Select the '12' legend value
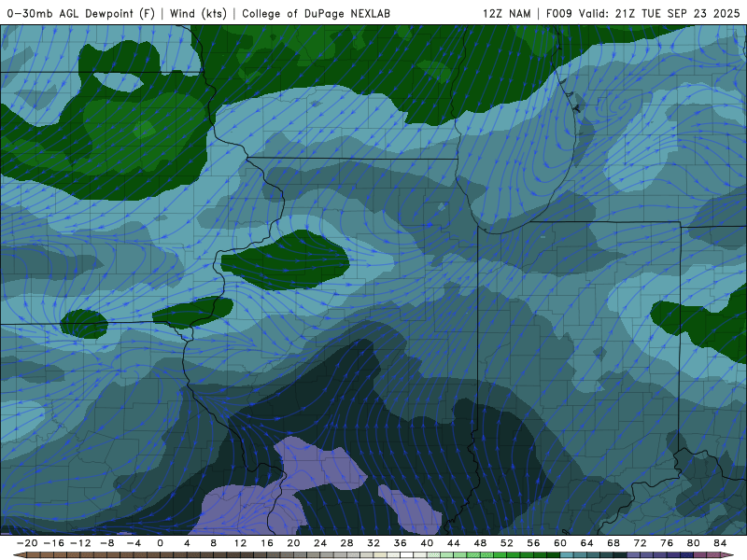The image size is (747, 560). (x=240, y=543)
